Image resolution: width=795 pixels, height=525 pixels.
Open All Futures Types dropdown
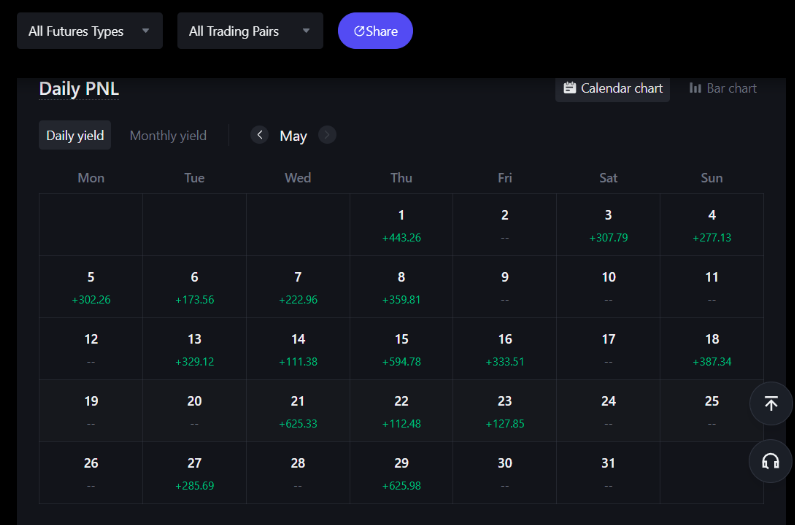tap(90, 31)
